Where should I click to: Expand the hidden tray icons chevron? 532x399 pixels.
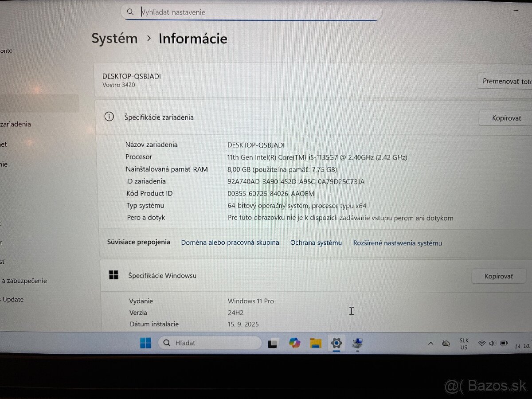coord(430,343)
